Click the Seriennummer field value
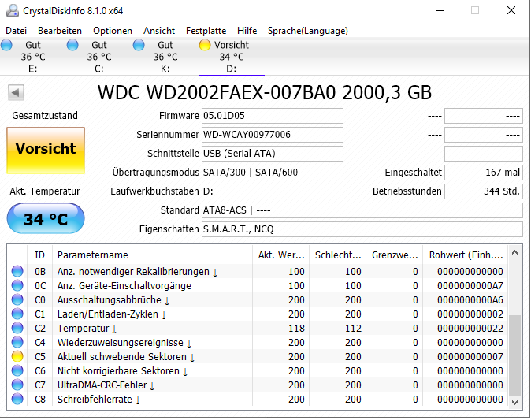This screenshot has height=420, width=531. 273,135
